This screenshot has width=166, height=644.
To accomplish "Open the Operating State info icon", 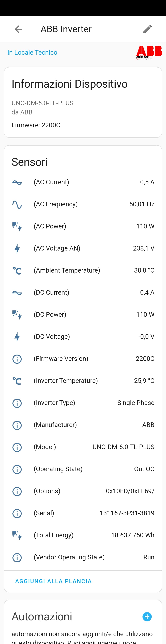I will 17,469.
